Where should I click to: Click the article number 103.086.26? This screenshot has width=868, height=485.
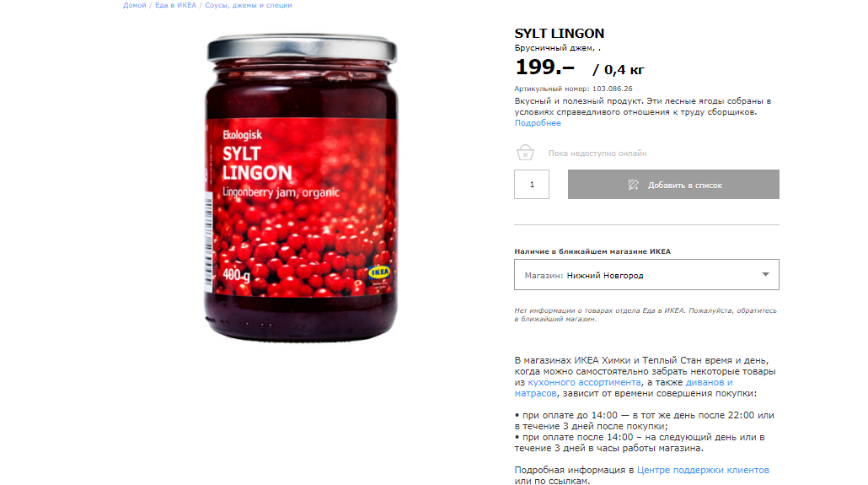tap(613, 89)
